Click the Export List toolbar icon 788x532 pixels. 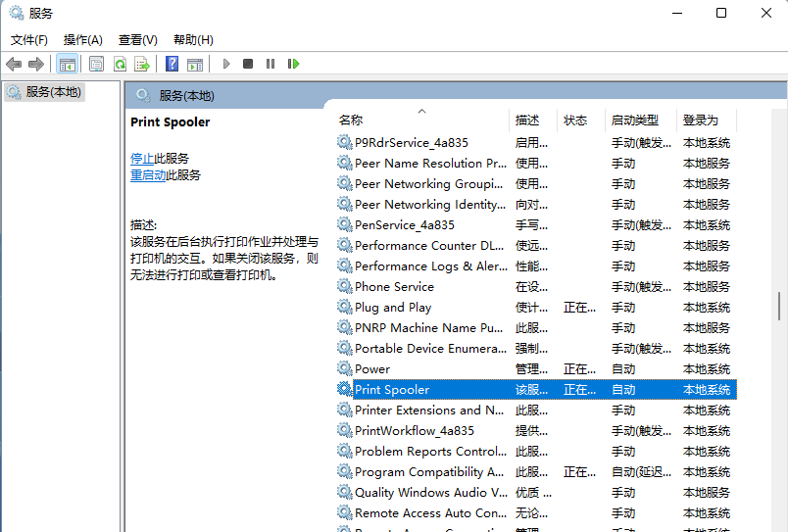[142, 64]
